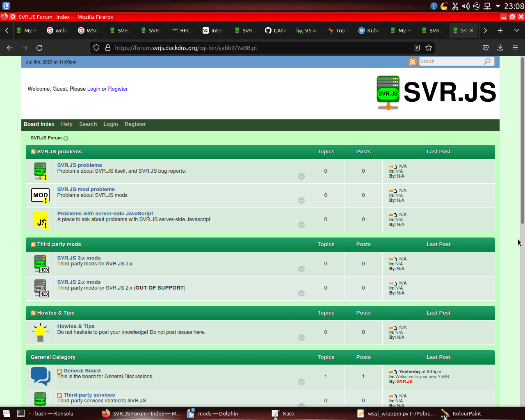Select Board Index in forum menu

(x=39, y=124)
